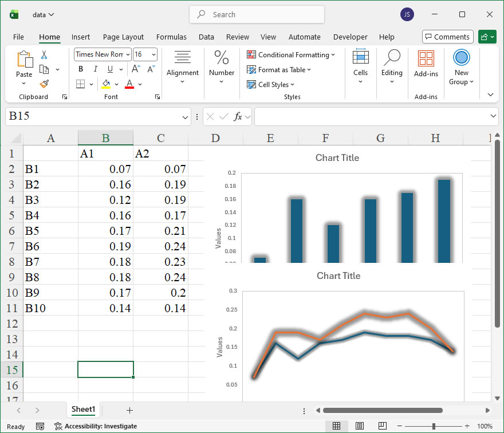Toggle Bold formatting
The height and width of the screenshot is (433, 504).
tap(81, 69)
